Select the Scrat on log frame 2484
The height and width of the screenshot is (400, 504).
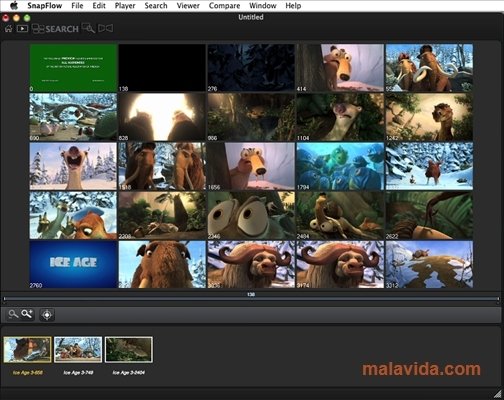[x=340, y=215]
